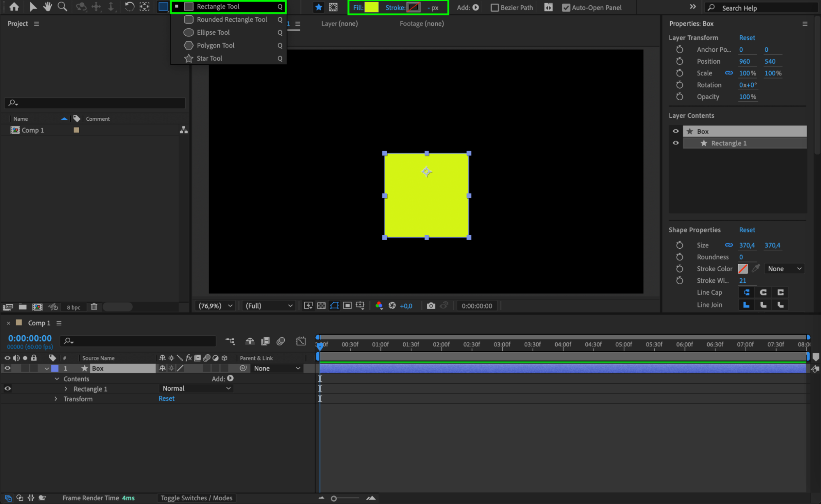Click the trash delete icon in Project panel
Screen dimensions: 821x504
tap(94, 307)
